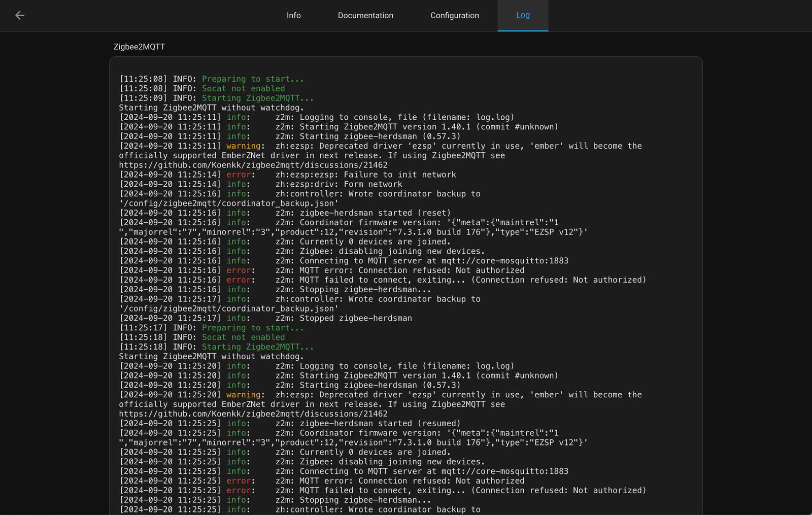
Task: Click the back arrow icon
Action: [x=20, y=15]
